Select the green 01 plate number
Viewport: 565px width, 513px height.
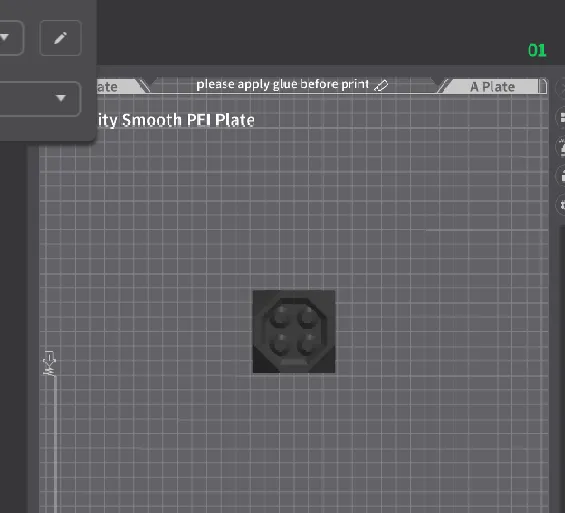tap(537, 50)
